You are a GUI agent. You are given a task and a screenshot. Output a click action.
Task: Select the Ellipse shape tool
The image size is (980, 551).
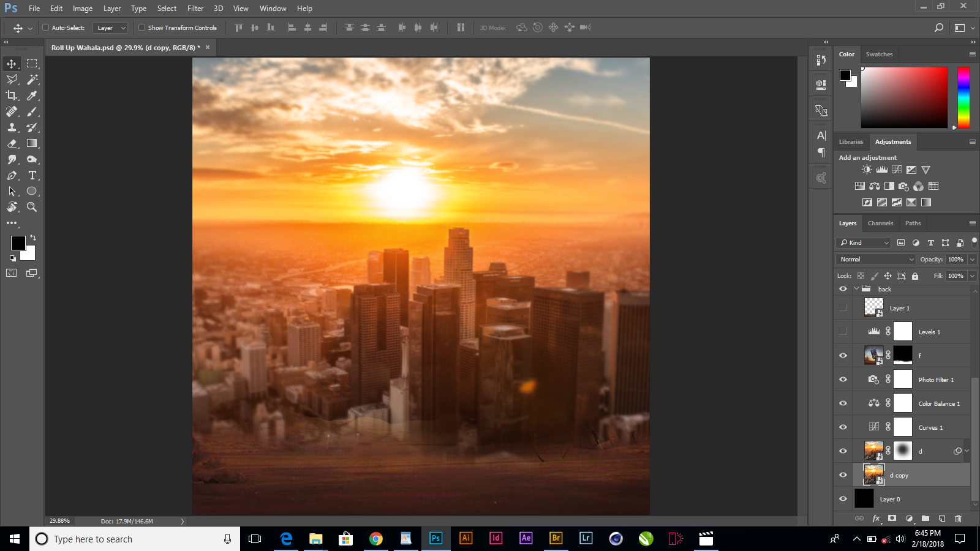32,191
